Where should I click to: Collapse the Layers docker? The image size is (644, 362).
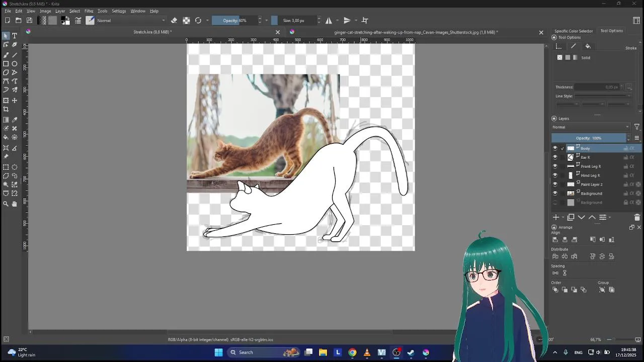[554, 119]
